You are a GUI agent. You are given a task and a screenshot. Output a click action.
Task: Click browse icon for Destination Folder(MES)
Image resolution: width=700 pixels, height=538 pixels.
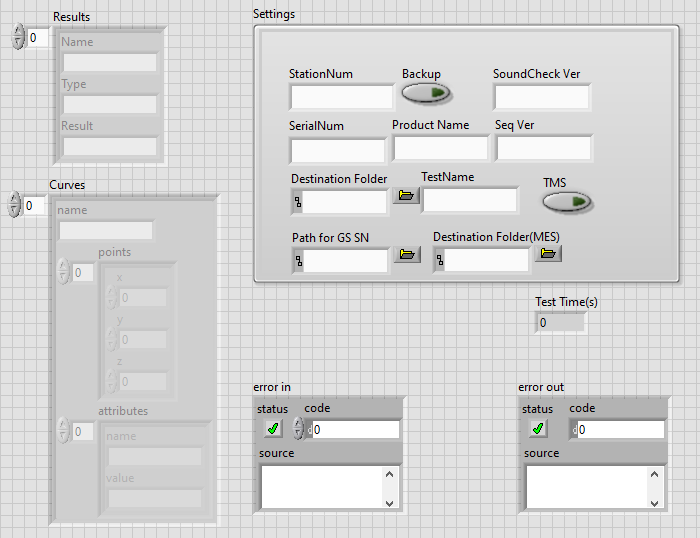(547, 254)
